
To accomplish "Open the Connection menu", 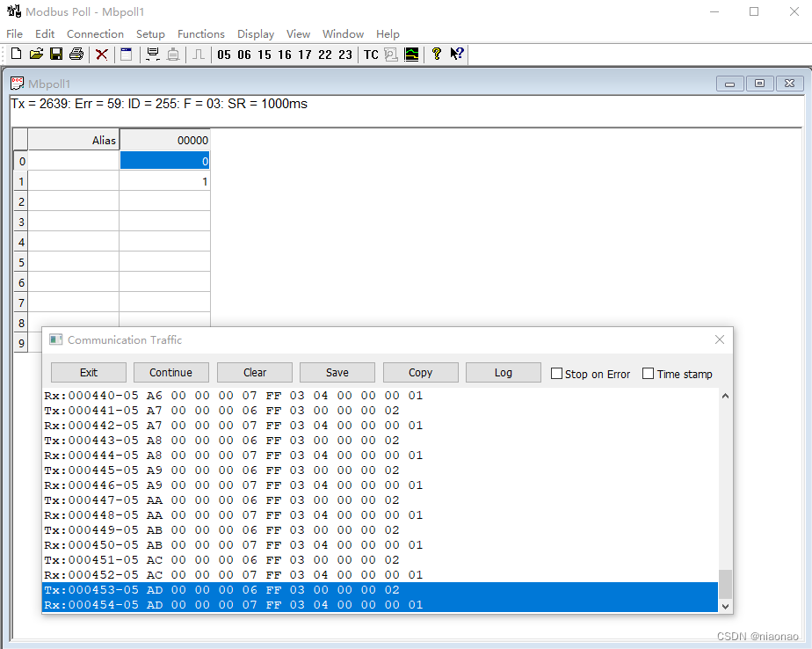I will coord(95,34).
